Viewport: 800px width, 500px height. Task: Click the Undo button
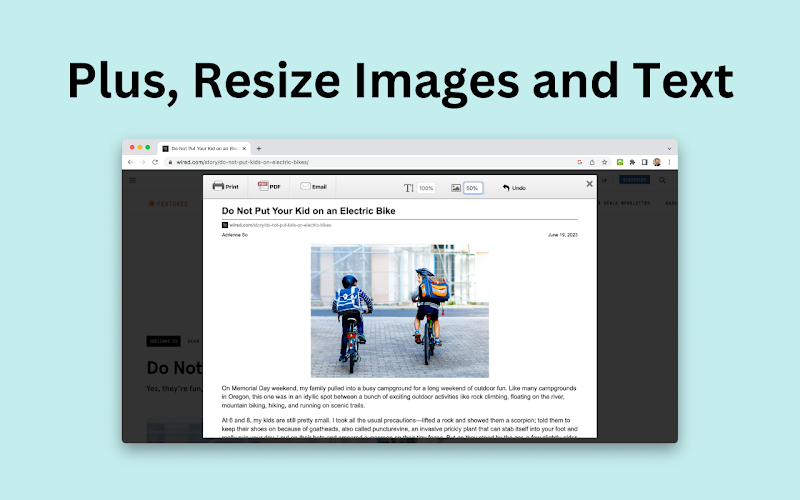[514, 188]
